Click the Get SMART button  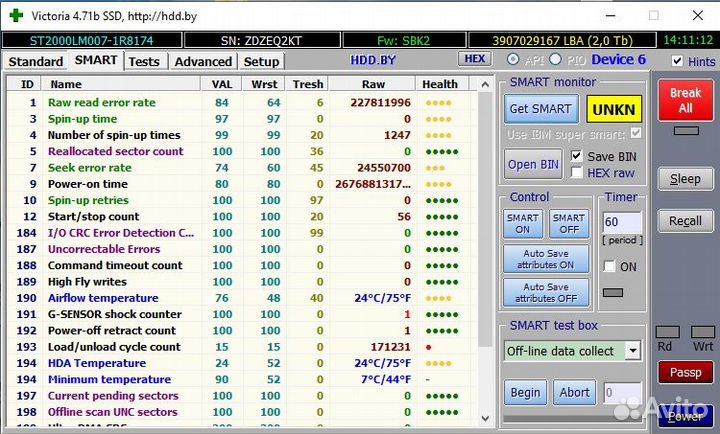tap(540, 109)
